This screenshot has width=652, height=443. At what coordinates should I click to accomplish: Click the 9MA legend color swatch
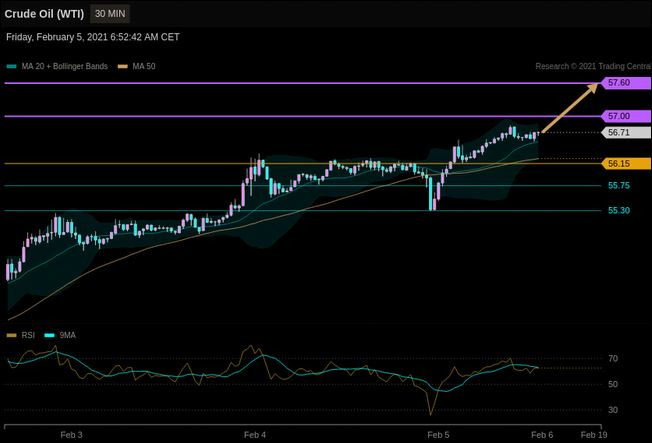49,335
